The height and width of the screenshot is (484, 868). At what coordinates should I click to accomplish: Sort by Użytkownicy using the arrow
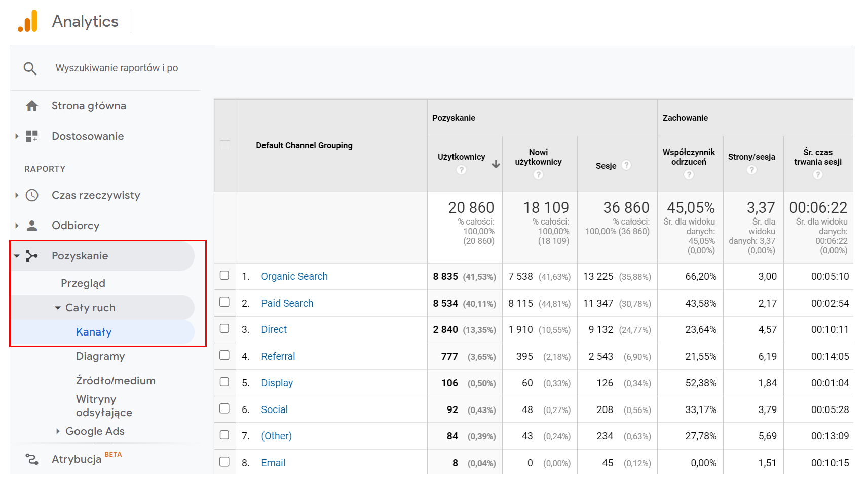point(496,164)
